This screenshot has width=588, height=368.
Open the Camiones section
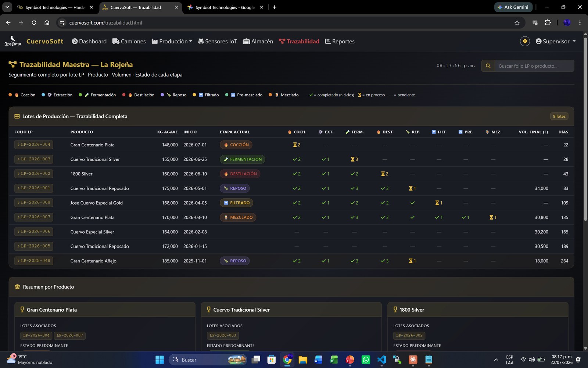(129, 41)
